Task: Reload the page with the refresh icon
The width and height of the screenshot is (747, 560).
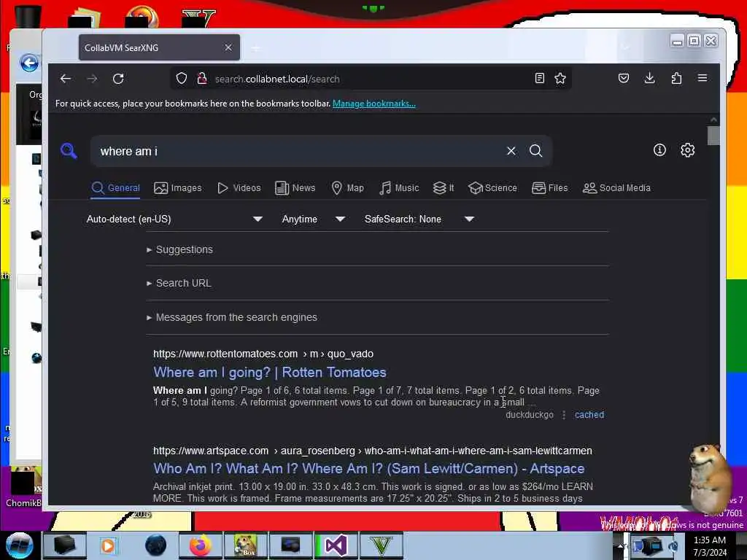Action: coord(118,79)
